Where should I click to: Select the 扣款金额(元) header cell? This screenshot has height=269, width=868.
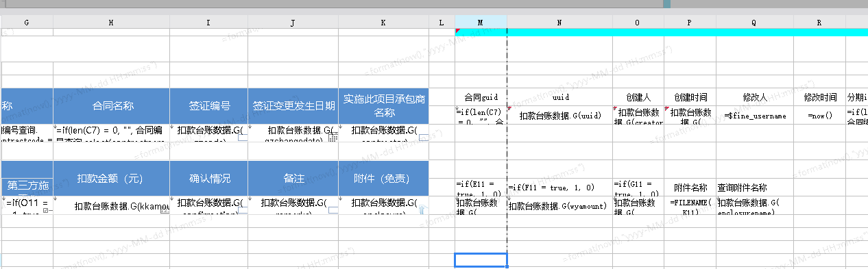coord(111,178)
